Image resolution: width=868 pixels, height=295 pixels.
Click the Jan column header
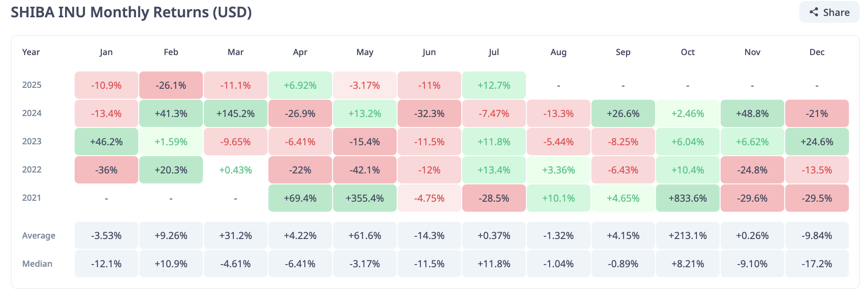tap(106, 52)
